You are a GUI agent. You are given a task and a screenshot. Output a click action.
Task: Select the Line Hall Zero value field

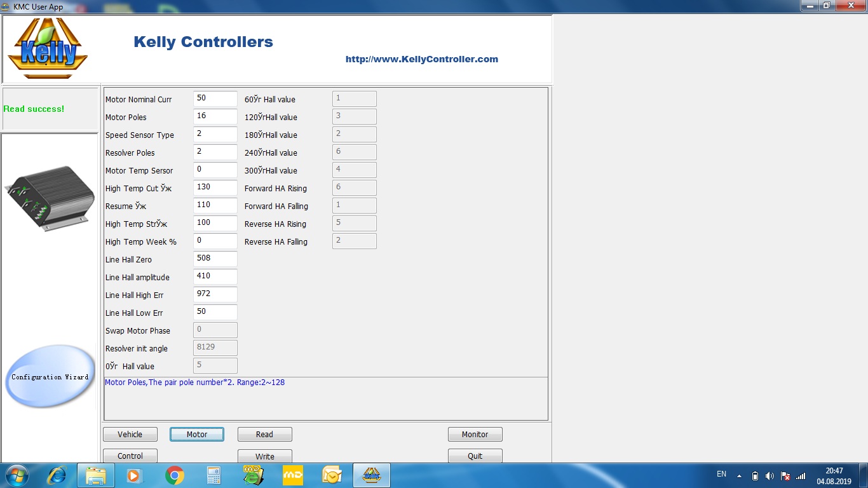click(215, 259)
